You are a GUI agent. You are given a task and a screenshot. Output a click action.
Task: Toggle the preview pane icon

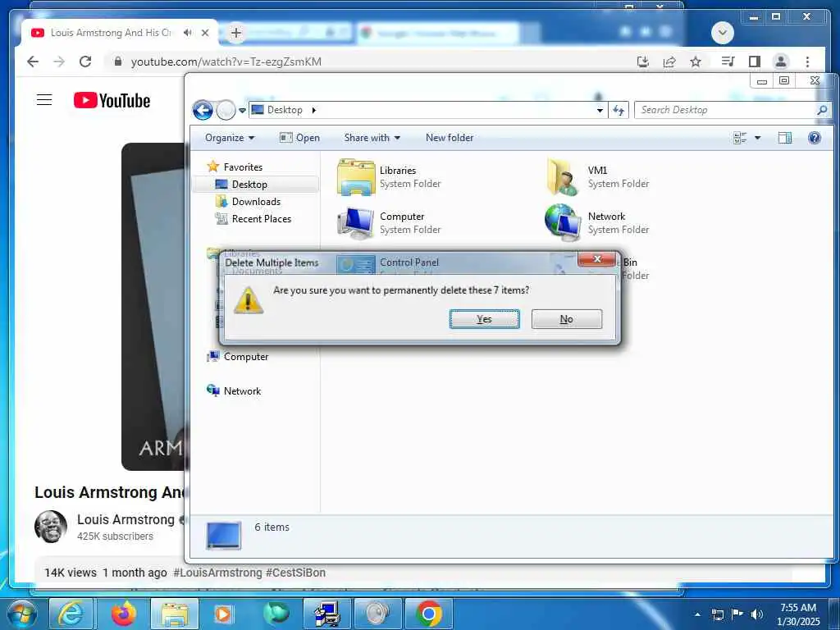tap(785, 138)
